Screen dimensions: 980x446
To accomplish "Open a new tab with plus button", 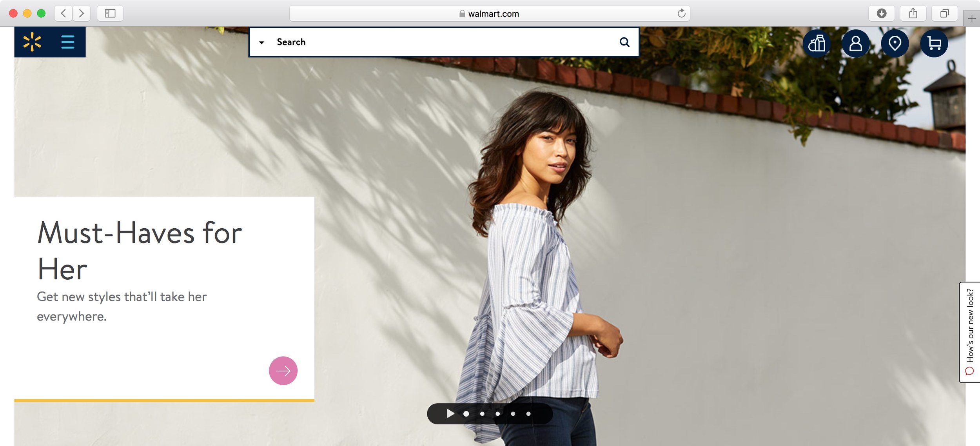I will tap(972, 18).
